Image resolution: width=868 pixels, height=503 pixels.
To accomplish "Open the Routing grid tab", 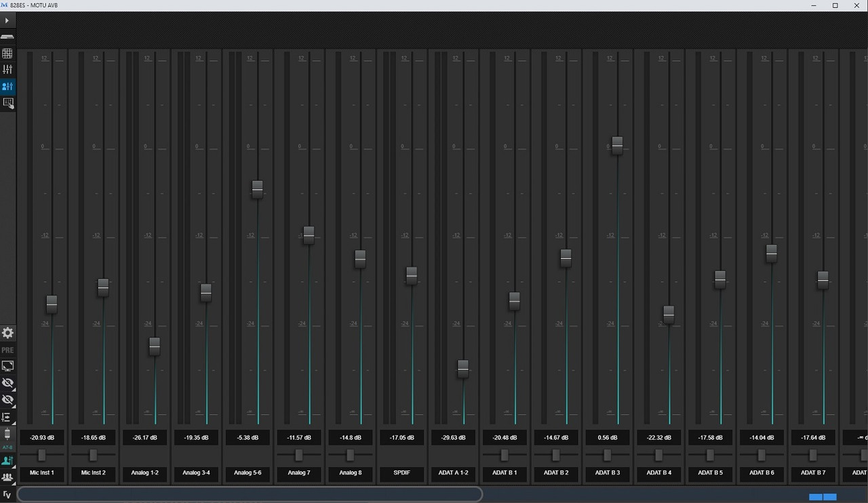I will click(7, 54).
